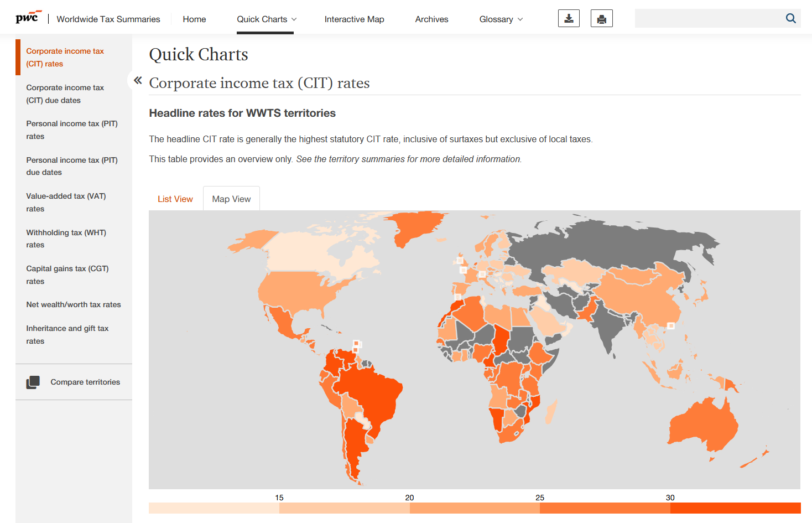Click India on the map
The width and height of the screenshot is (812, 523).
[x=608, y=327]
